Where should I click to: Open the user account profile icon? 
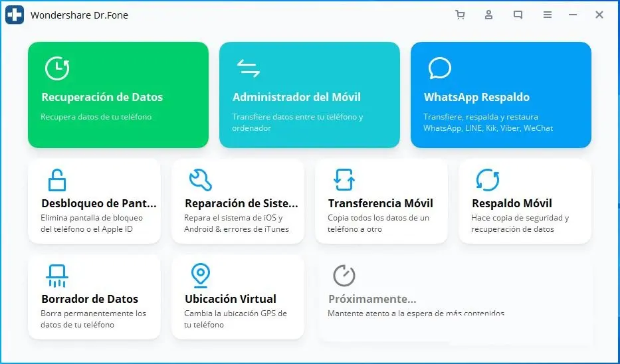488,15
